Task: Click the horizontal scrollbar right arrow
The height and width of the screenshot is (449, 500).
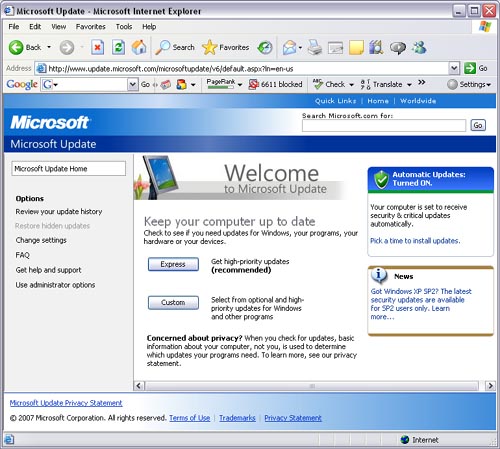Action: [x=490, y=386]
